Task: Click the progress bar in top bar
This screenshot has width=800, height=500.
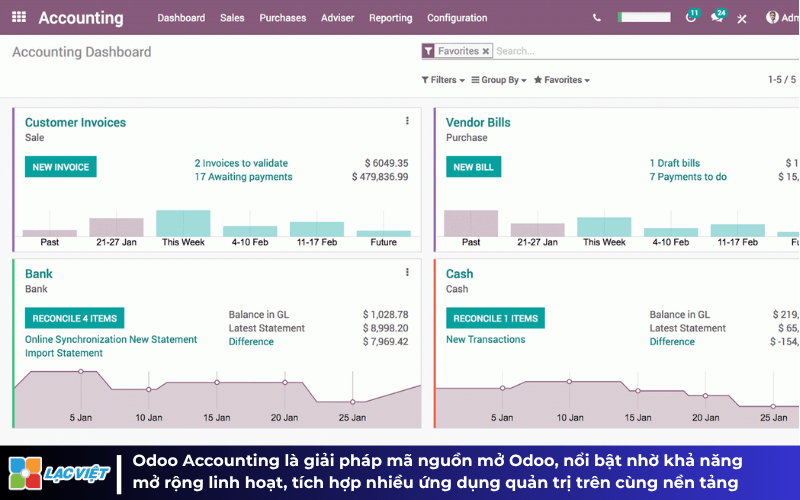Action: pyautogui.click(x=644, y=17)
